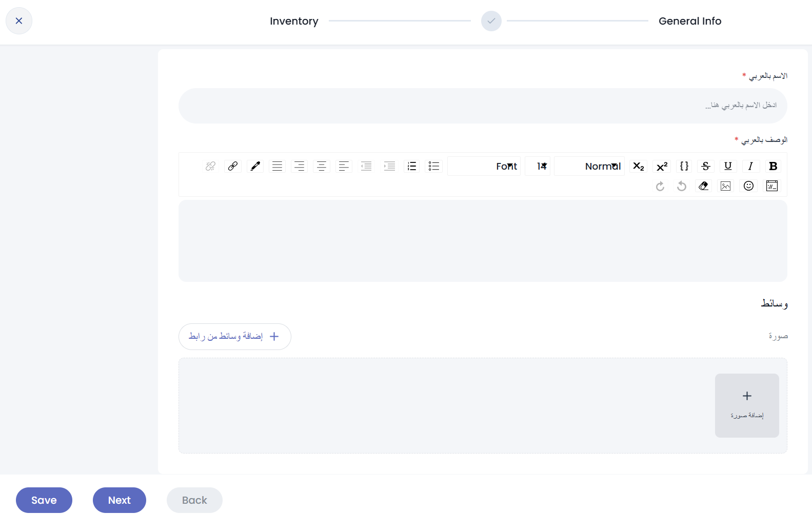Open the font size 14 dropdown
812x514 pixels.
(x=538, y=166)
